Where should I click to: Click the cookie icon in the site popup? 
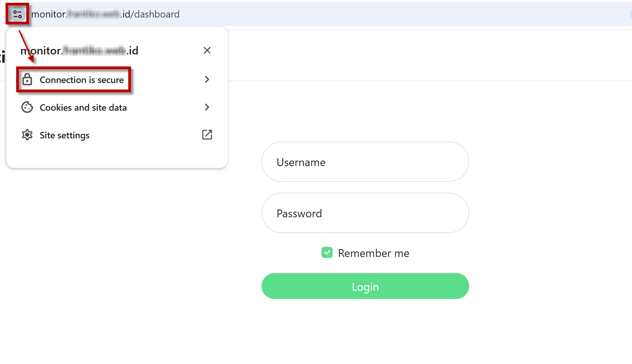[x=27, y=107]
